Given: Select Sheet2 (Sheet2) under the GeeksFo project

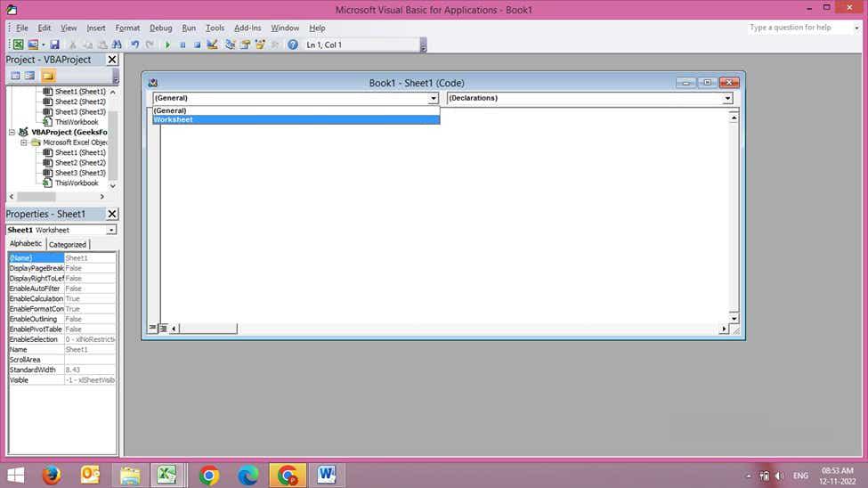Looking at the screenshot, I should [80, 163].
